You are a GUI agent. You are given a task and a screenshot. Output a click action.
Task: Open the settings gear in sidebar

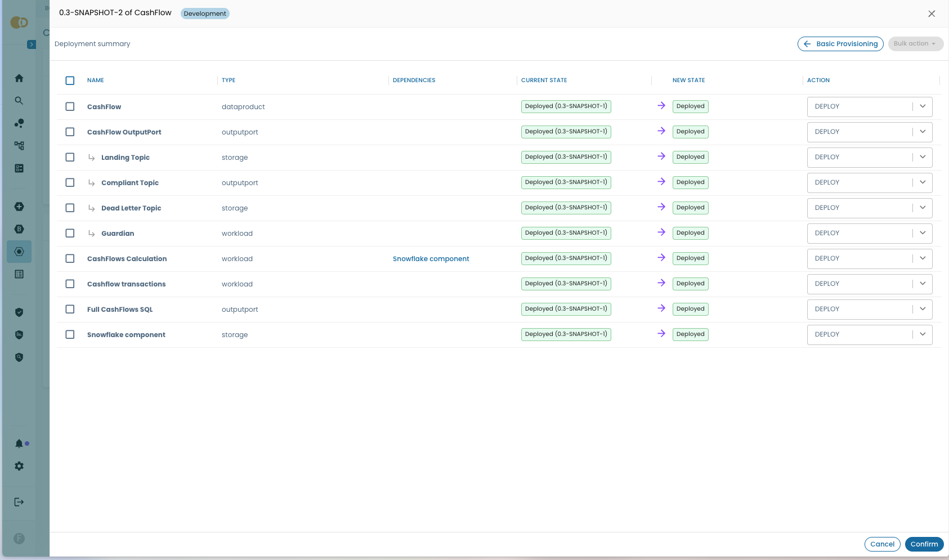19,466
